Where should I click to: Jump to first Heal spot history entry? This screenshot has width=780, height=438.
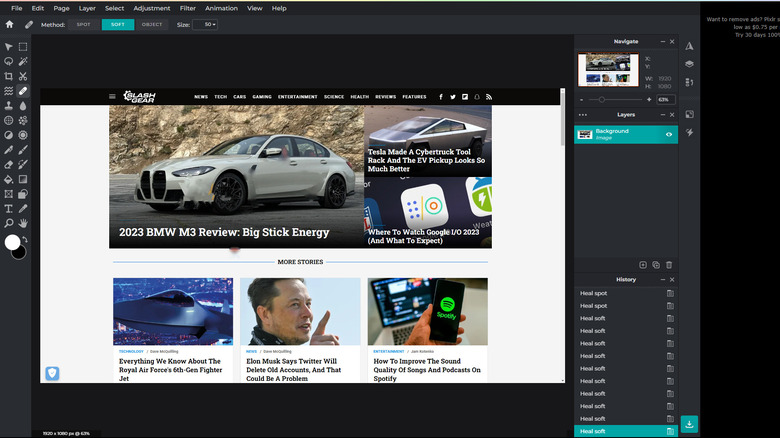coord(594,293)
